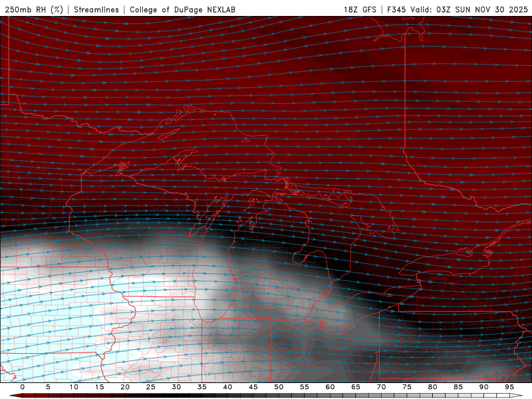The width and height of the screenshot is (532, 399).
Task: Click the "0" label on color scale
Action: [23, 387]
